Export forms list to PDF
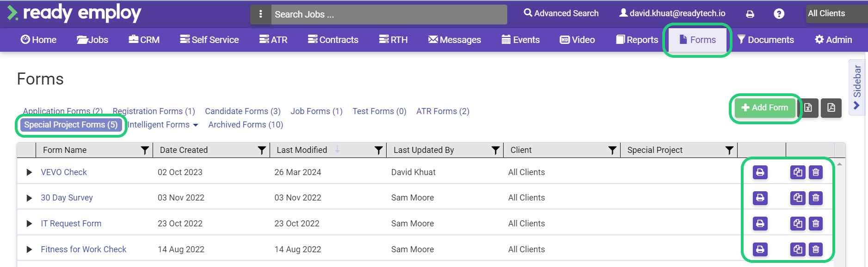Image resolution: width=868 pixels, height=267 pixels. 831,108
